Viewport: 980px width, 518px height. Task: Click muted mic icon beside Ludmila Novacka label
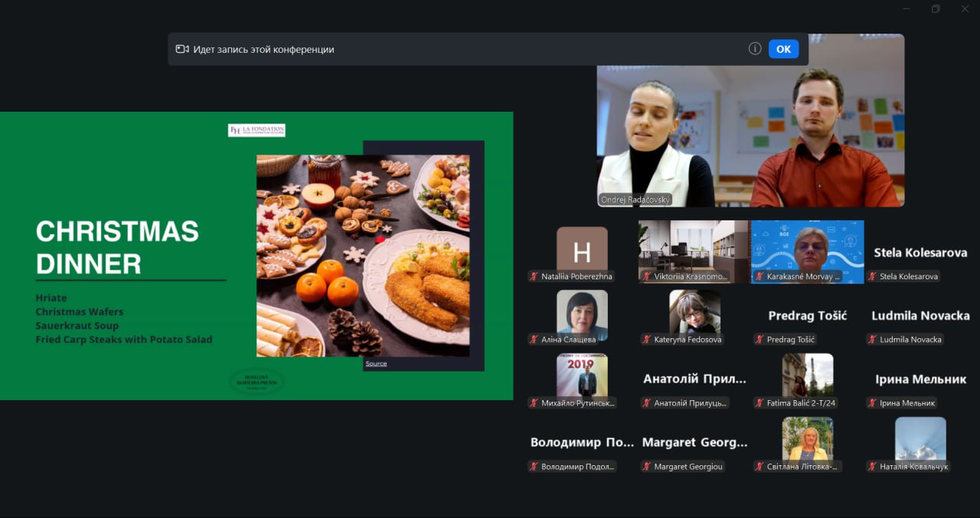[x=872, y=339]
